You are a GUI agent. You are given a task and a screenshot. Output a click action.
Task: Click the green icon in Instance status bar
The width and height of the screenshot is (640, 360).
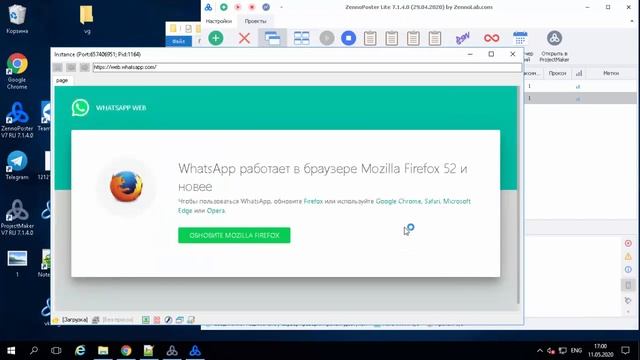pyautogui.click(x=146, y=320)
